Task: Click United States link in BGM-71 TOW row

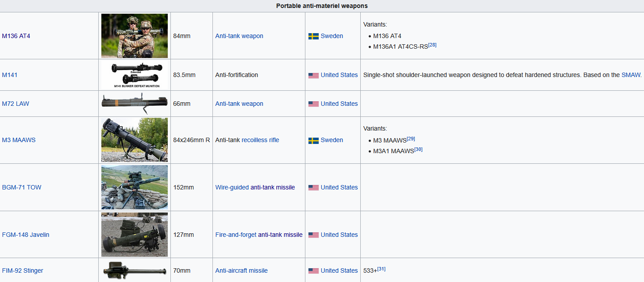Action: 339,187
